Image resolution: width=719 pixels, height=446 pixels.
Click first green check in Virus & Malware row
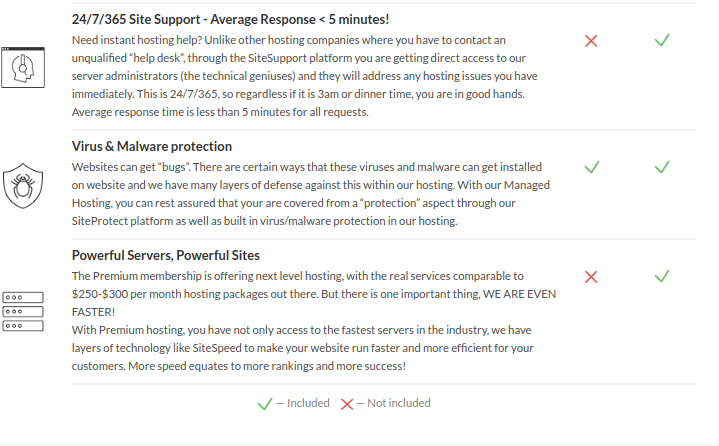click(x=591, y=166)
